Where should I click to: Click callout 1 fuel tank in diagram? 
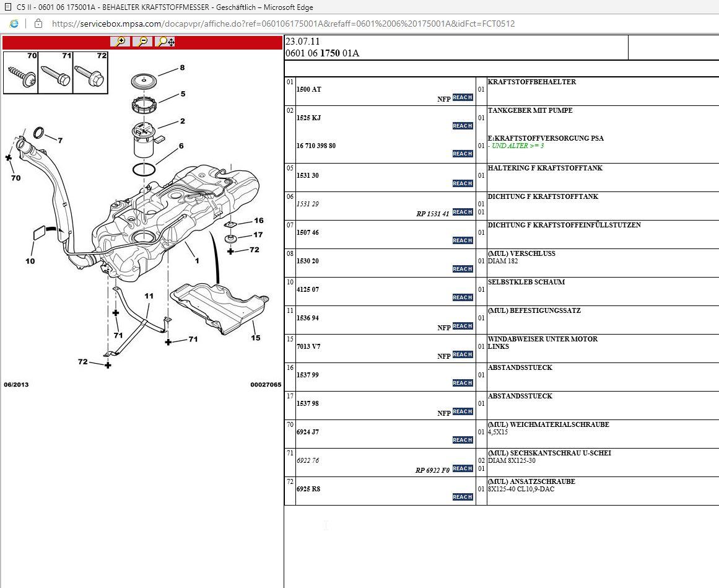point(197,260)
